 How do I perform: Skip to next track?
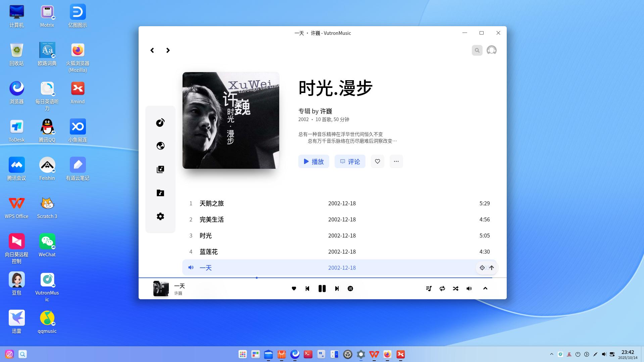pos(337,289)
